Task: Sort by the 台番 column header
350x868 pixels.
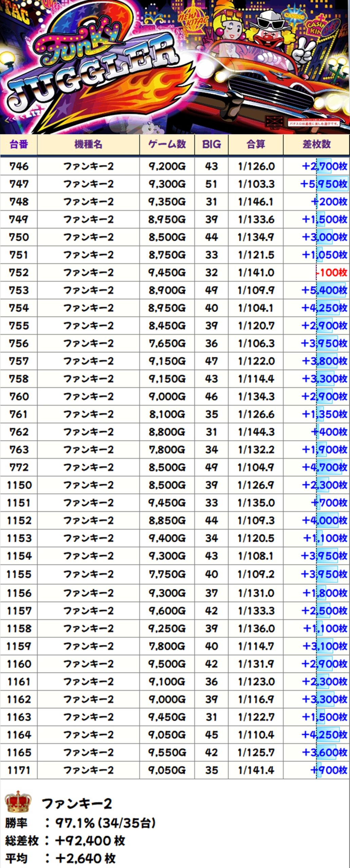Action: pos(19,144)
